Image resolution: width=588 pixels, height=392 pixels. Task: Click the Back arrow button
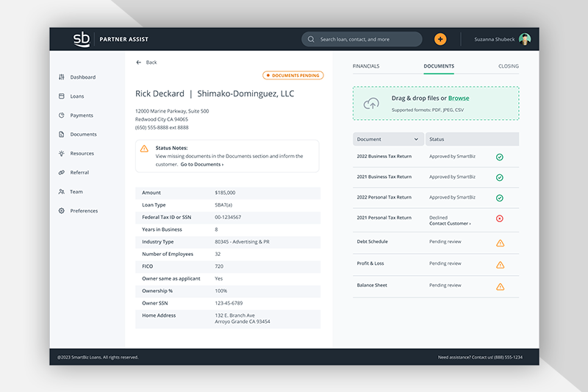point(139,63)
